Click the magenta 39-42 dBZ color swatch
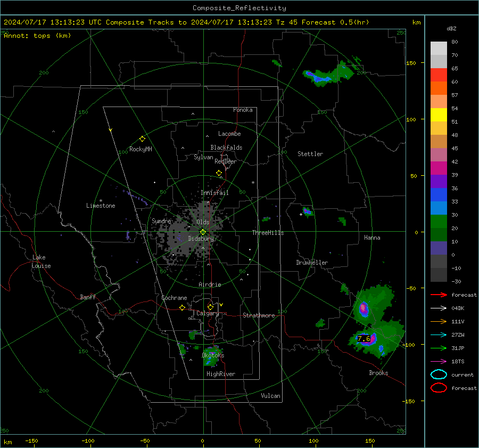This screenshot has width=479, height=448. click(x=439, y=168)
